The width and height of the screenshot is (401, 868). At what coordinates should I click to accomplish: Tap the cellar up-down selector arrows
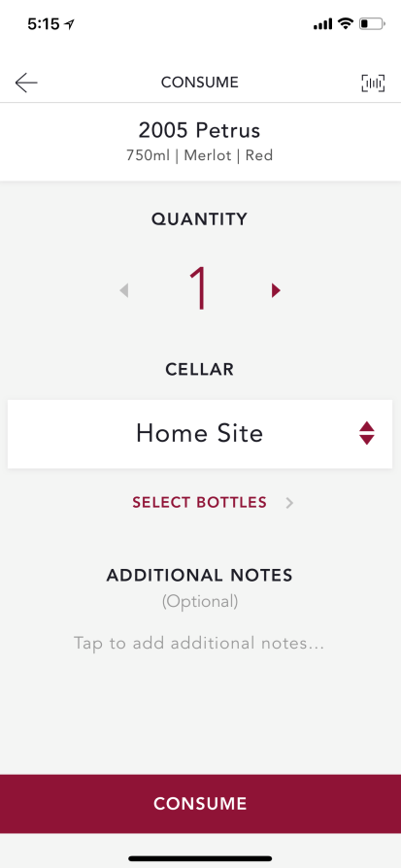(x=367, y=433)
